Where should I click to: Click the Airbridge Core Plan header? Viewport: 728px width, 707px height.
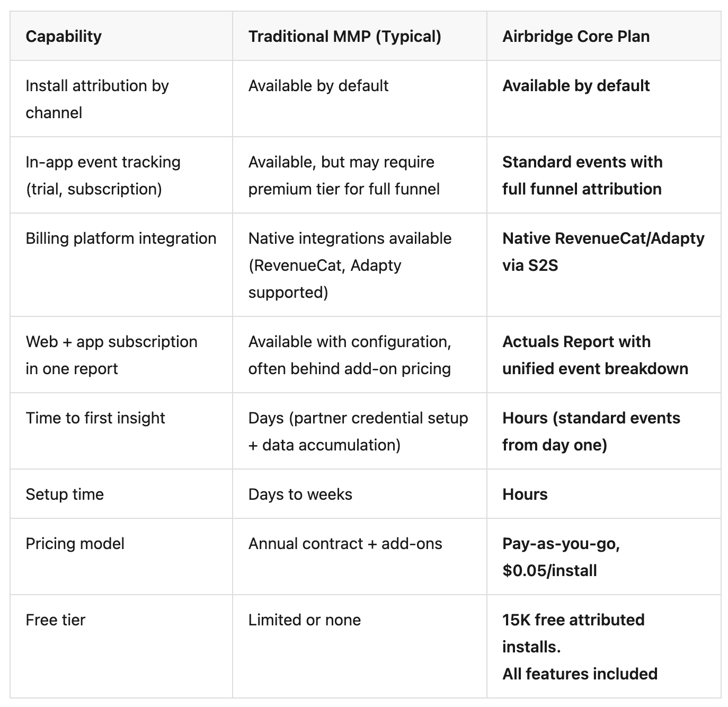tap(576, 36)
